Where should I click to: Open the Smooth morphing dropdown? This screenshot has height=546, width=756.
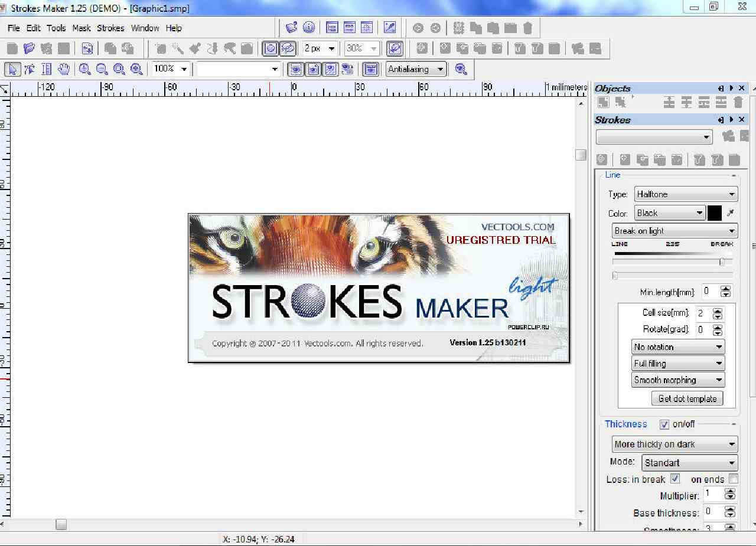click(x=678, y=380)
